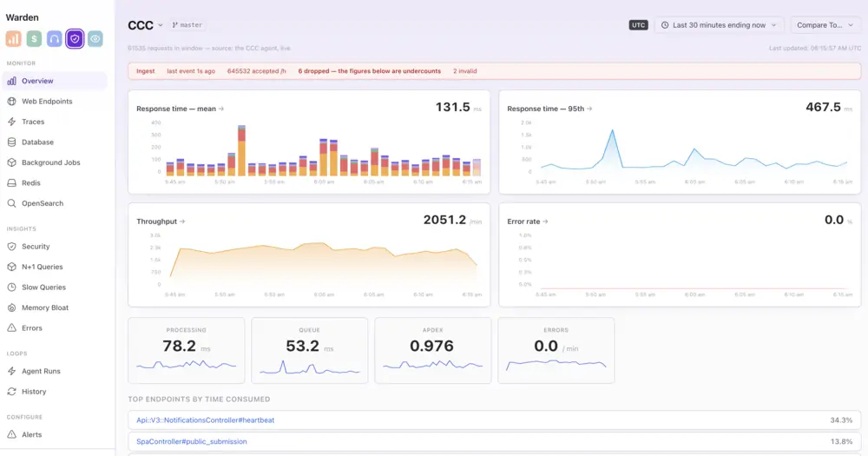This screenshot has height=456, width=868.
Task: Open the teal eye app icon
Action: (x=95, y=39)
